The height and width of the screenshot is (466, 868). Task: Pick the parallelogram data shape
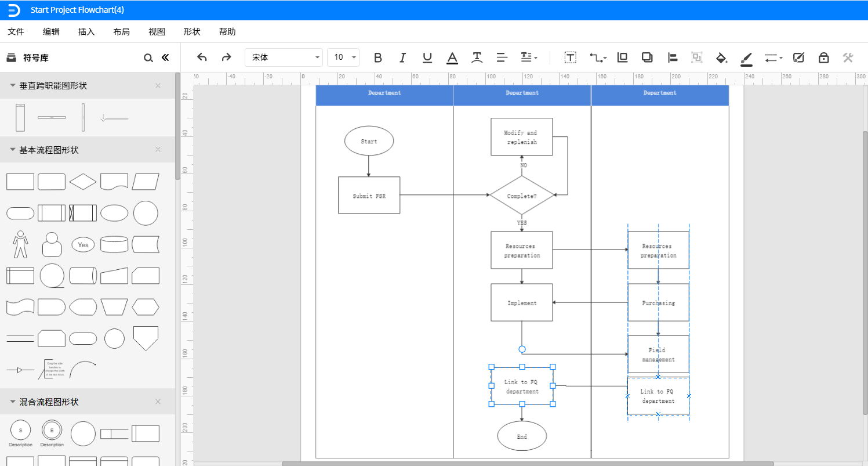146,182
